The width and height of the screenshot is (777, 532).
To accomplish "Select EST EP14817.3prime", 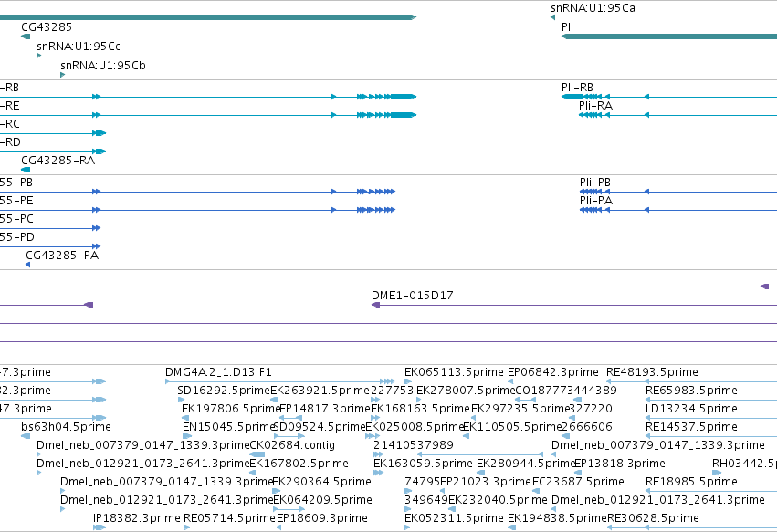I will point(325,409).
